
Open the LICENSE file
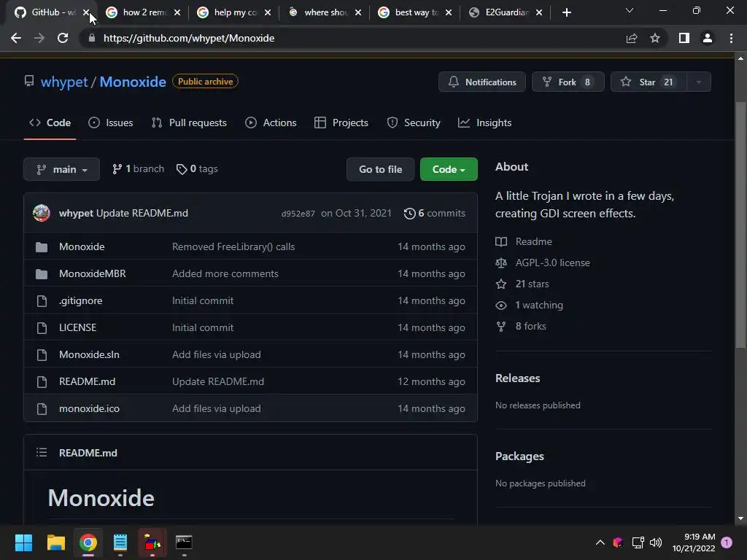[x=77, y=327]
